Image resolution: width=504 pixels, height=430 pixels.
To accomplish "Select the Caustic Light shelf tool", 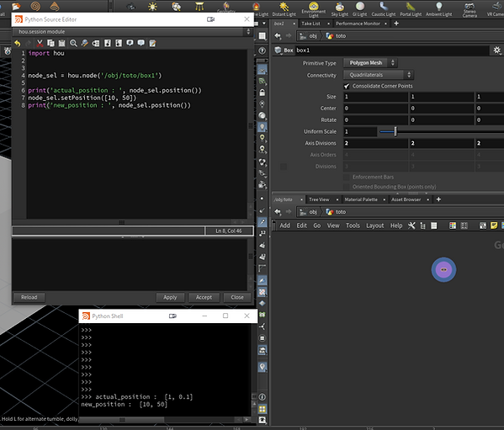I will [384, 9].
